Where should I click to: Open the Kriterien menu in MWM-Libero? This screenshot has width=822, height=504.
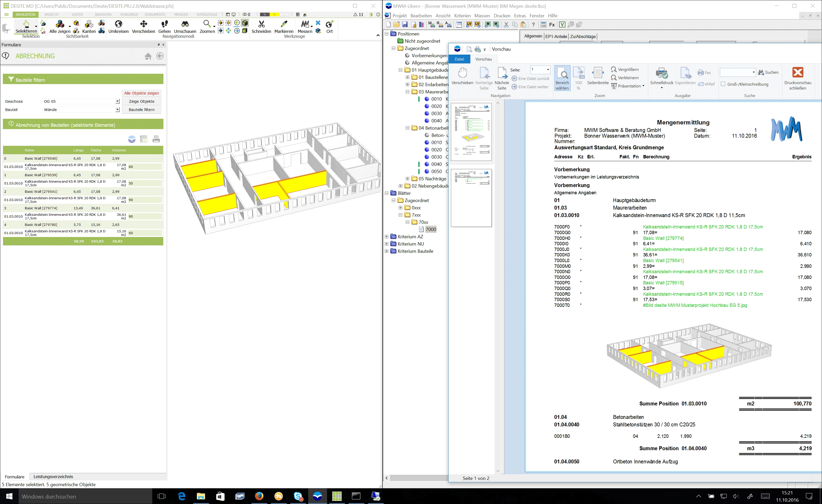tap(462, 16)
